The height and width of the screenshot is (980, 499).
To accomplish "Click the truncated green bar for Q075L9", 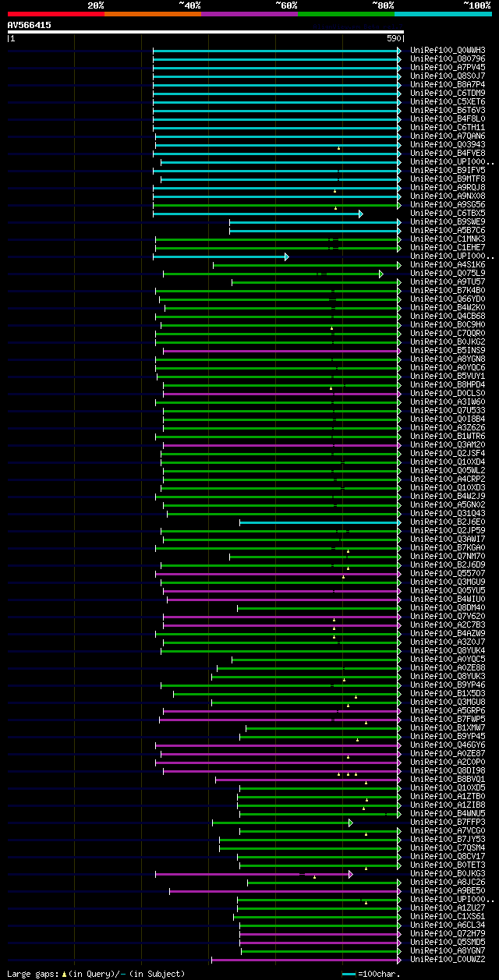I will [x=273, y=274].
